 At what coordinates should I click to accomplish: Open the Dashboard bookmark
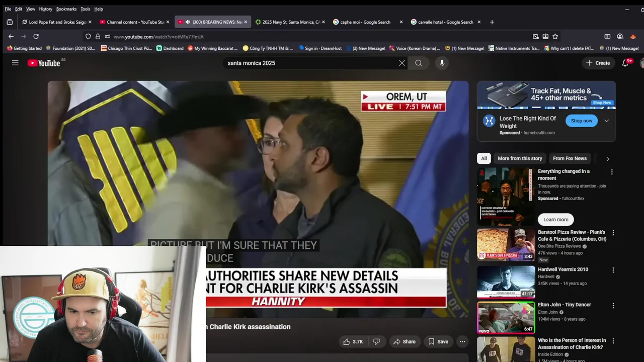point(170,48)
